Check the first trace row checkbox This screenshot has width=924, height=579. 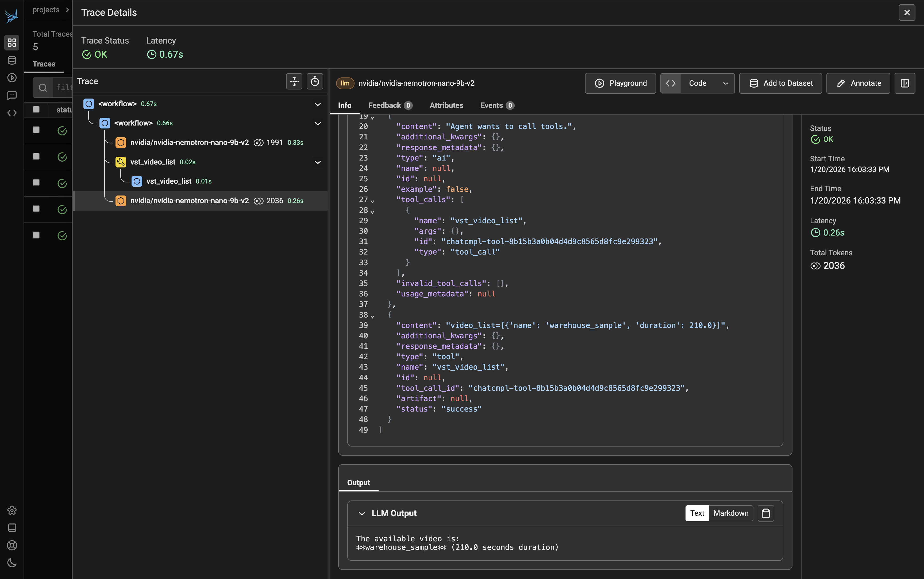pos(36,130)
